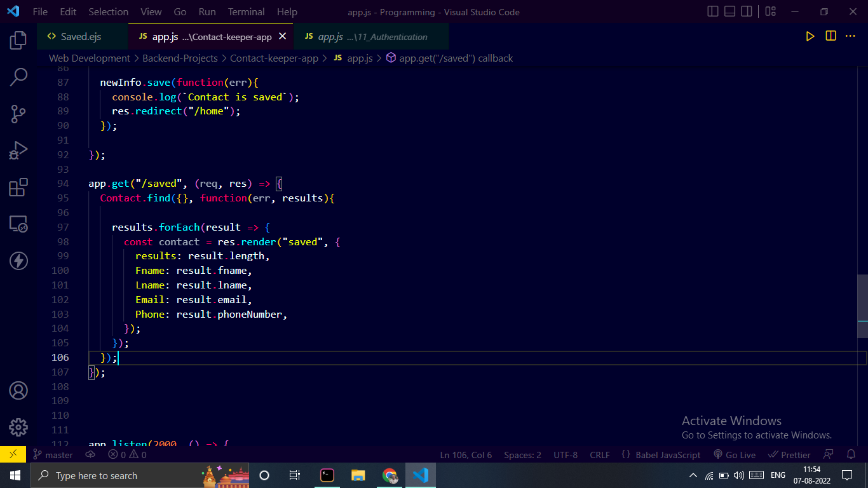Open the Remote Explorer view
The width and height of the screenshot is (868, 488).
tap(18, 224)
